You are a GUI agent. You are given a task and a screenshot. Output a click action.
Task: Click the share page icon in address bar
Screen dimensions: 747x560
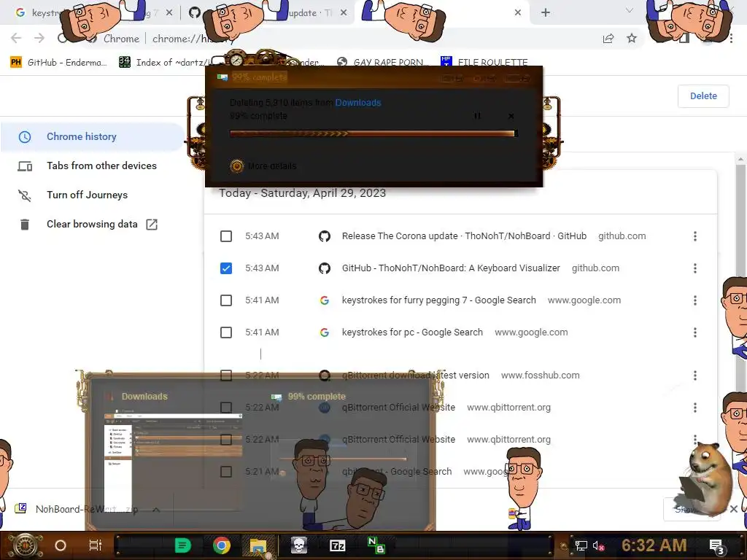608,39
